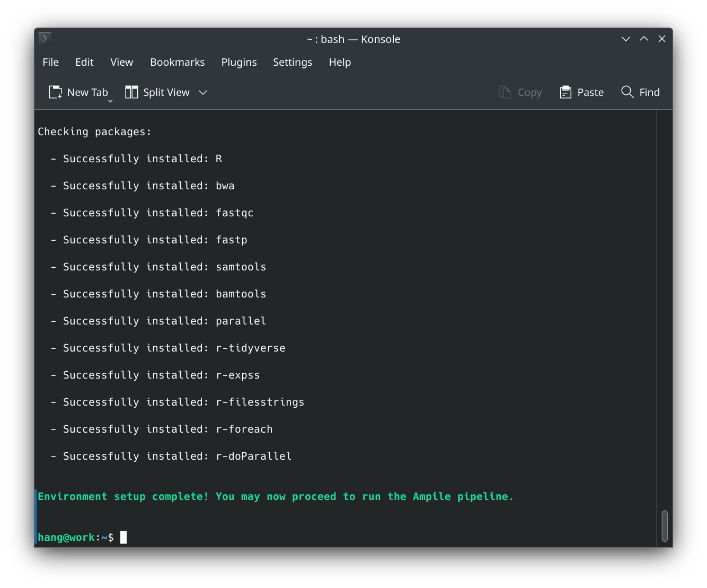The image size is (707, 588).
Task: Expand the New Tab profile dropdown arrow
Action: (110, 101)
